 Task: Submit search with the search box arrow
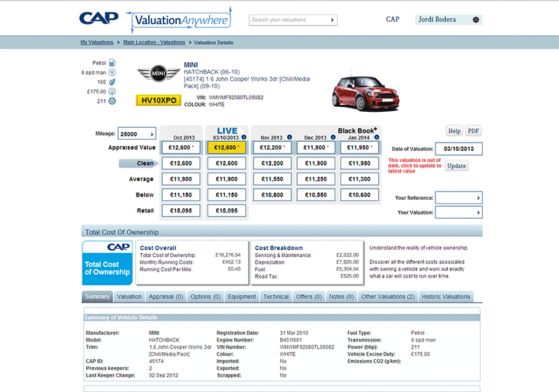pyautogui.click(x=332, y=20)
